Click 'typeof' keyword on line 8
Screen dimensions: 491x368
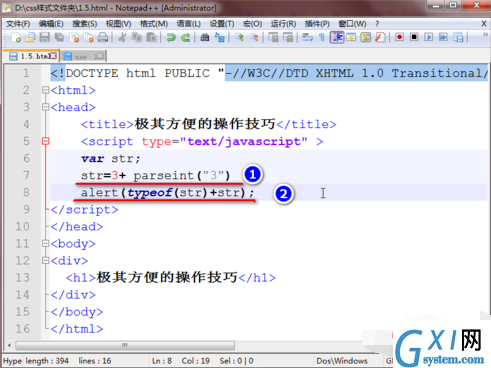pos(150,193)
